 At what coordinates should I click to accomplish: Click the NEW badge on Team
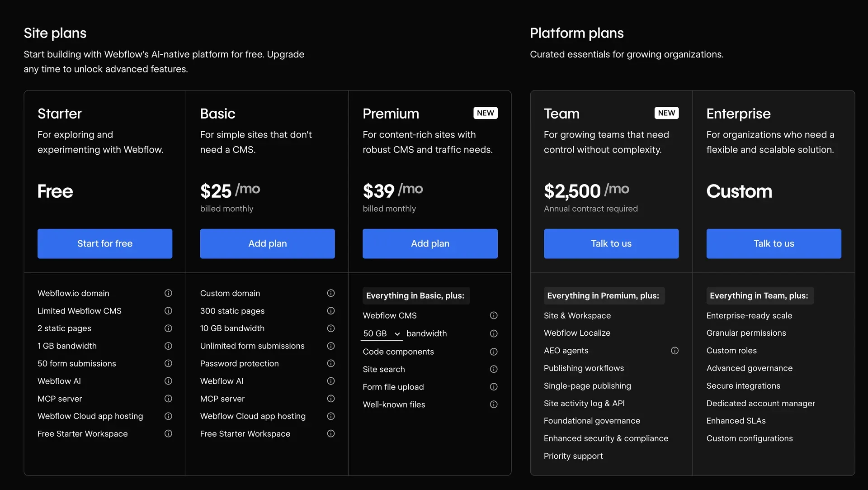(x=666, y=113)
